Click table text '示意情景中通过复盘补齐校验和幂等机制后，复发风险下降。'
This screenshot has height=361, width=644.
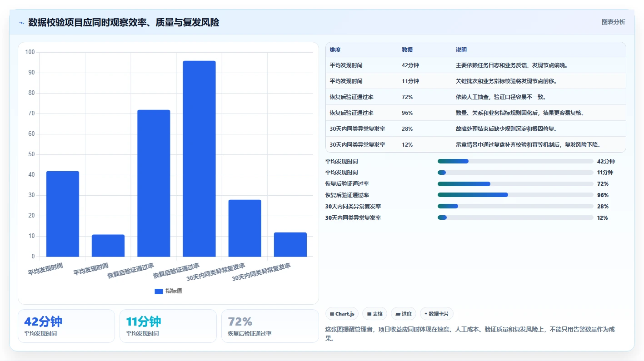(x=529, y=145)
